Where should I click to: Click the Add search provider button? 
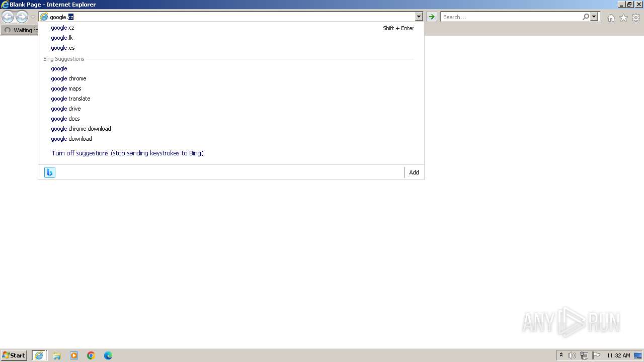(414, 172)
